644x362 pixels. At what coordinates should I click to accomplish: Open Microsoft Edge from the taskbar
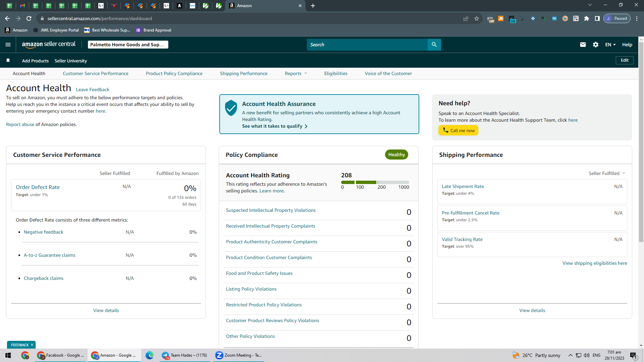tap(150, 355)
